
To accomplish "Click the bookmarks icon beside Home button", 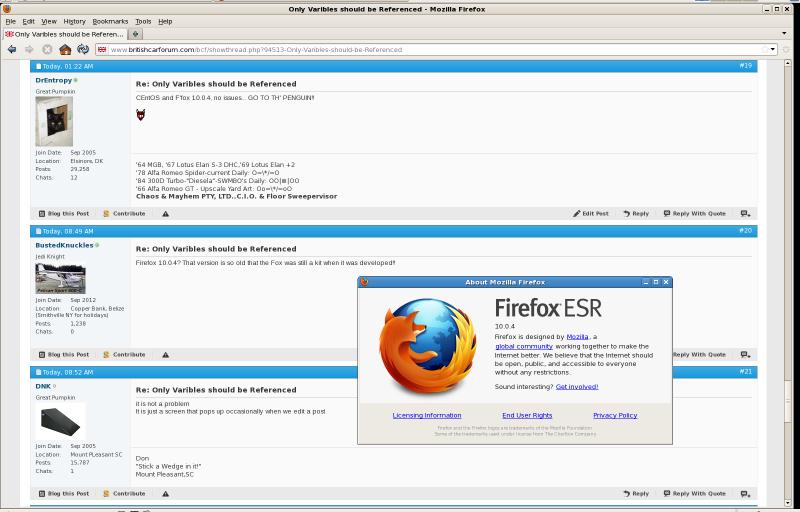I will pos(82,49).
